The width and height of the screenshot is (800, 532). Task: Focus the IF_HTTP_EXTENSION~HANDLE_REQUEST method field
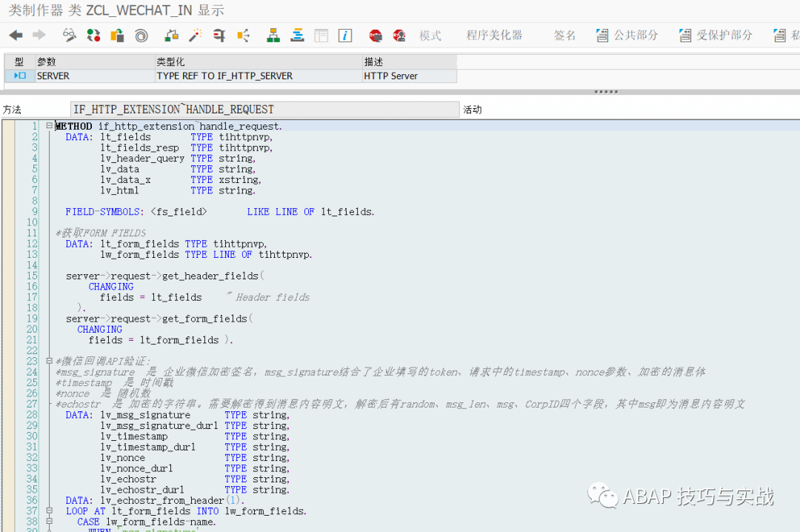(x=264, y=109)
